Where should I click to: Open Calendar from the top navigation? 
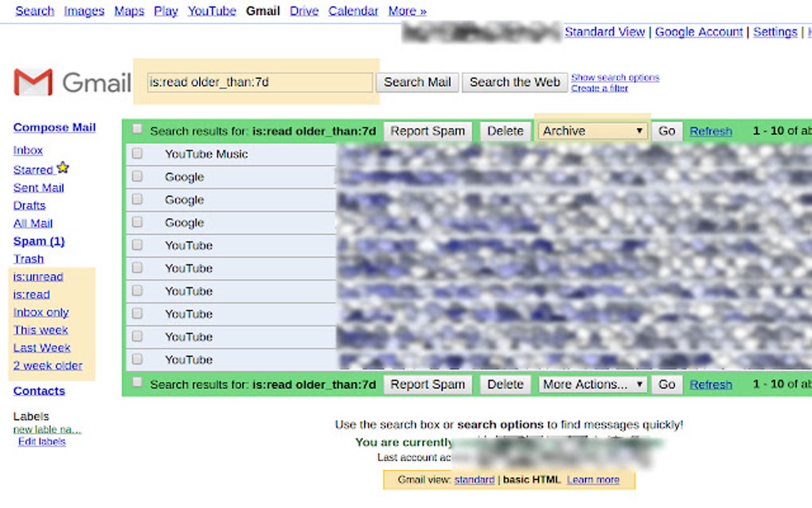[353, 10]
